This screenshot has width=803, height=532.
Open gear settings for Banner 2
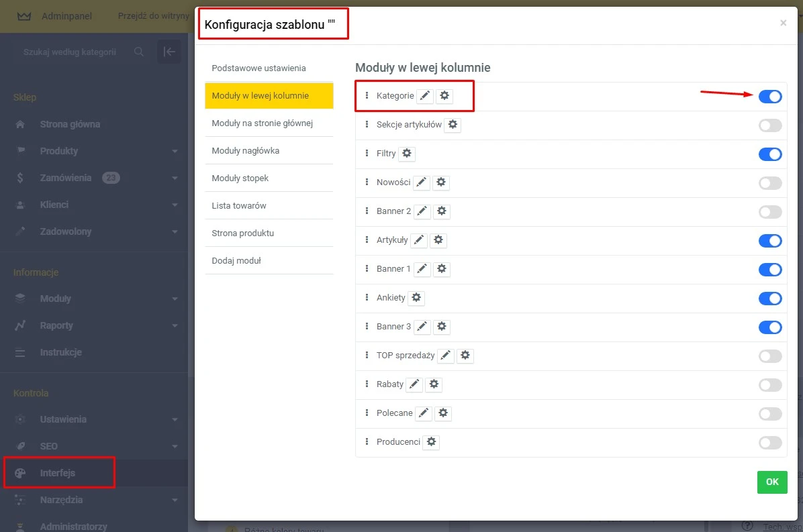coord(441,211)
